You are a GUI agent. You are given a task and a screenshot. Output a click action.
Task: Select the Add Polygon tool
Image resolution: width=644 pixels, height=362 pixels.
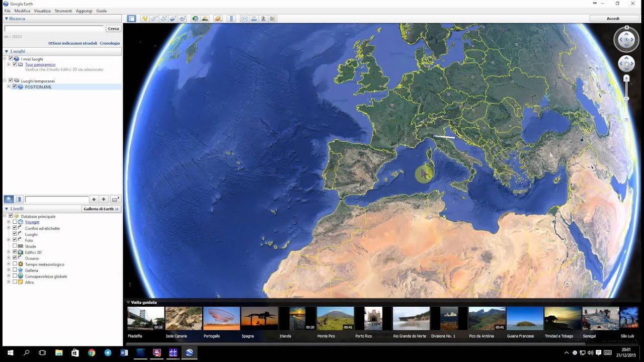pos(154,19)
